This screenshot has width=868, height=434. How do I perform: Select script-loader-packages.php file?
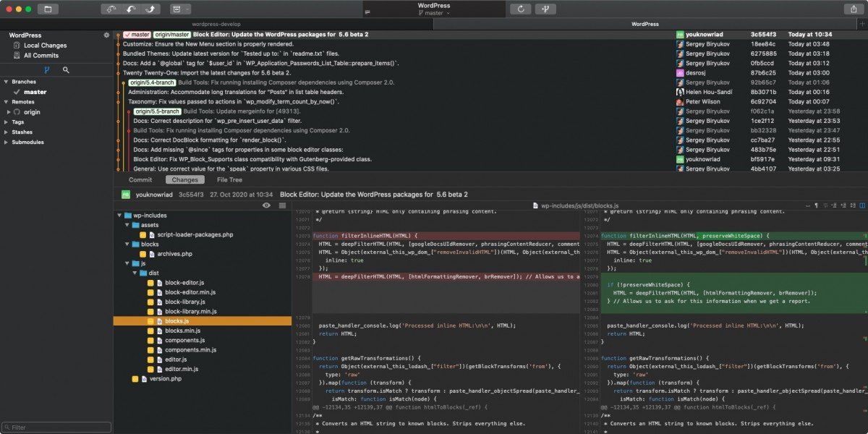(195, 234)
